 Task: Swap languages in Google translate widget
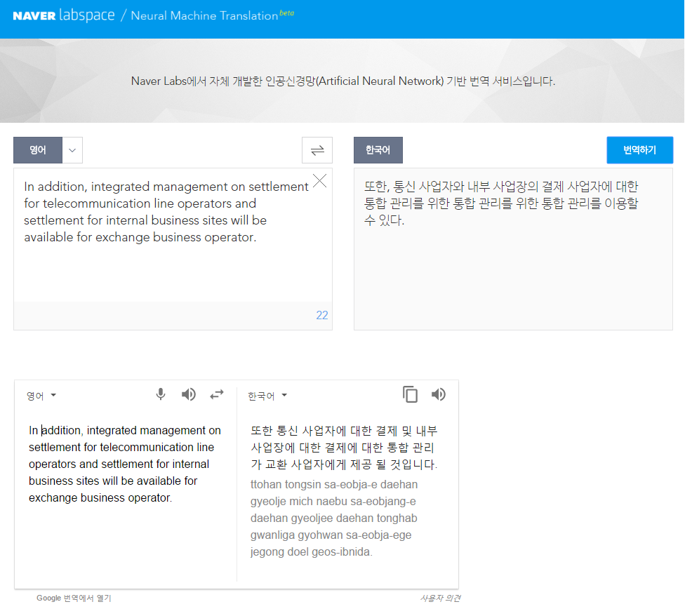click(217, 395)
